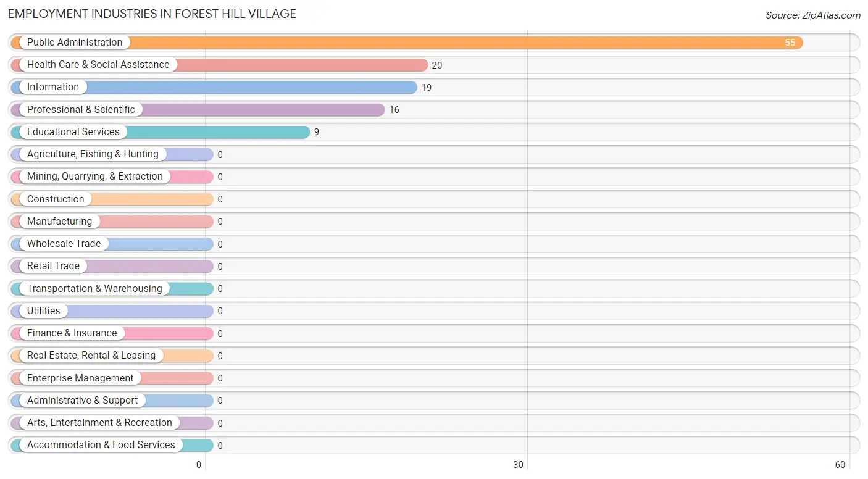Click the Administrative & Support label
Screen dimensions: 868x479
pyautogui.click(x=82, y=401)
